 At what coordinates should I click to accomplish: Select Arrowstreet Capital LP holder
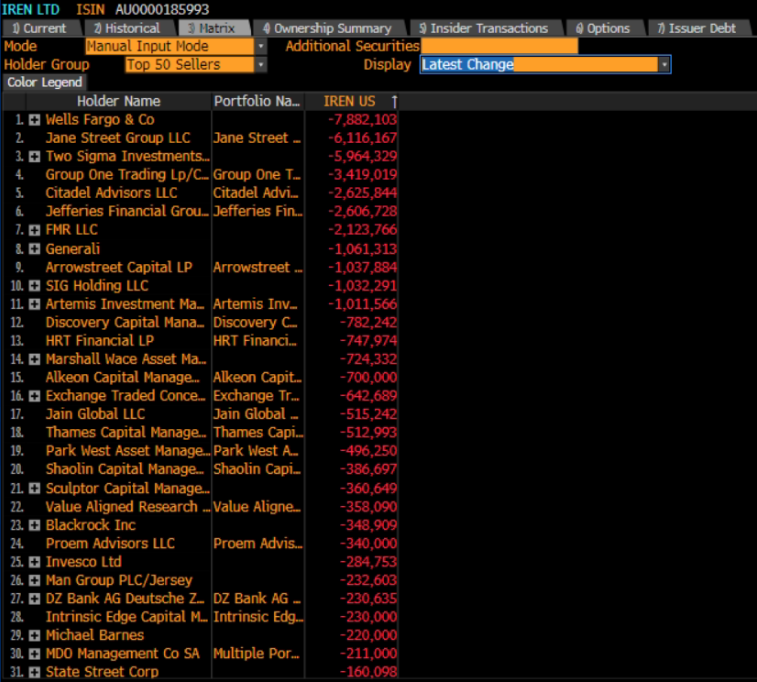(119, 267)
